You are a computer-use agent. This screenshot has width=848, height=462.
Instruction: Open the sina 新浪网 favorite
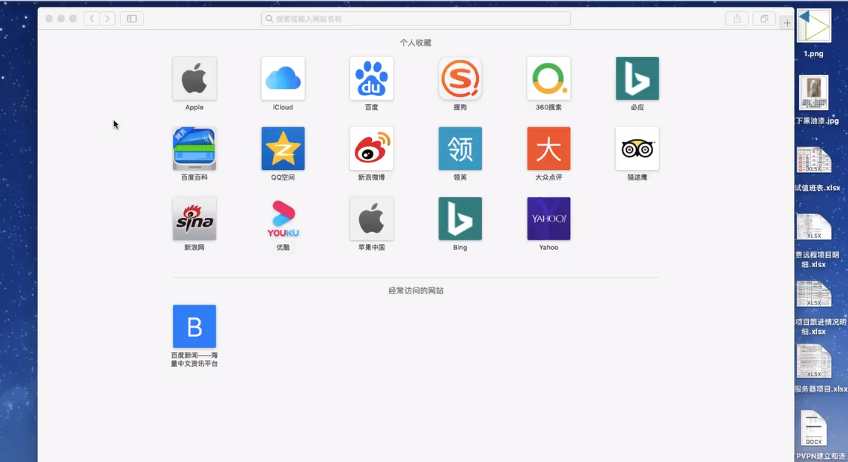[194, 219]
